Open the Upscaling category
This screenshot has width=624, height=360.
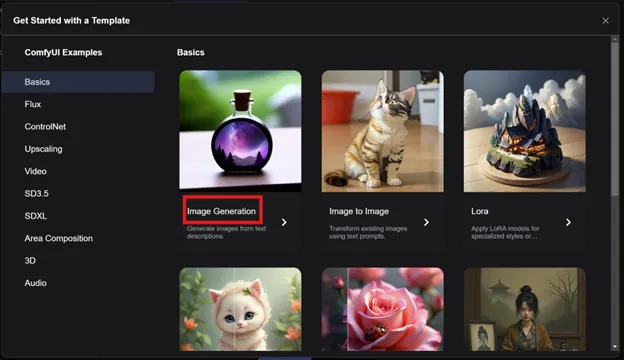pyautogui.click(x=43, y=149)
